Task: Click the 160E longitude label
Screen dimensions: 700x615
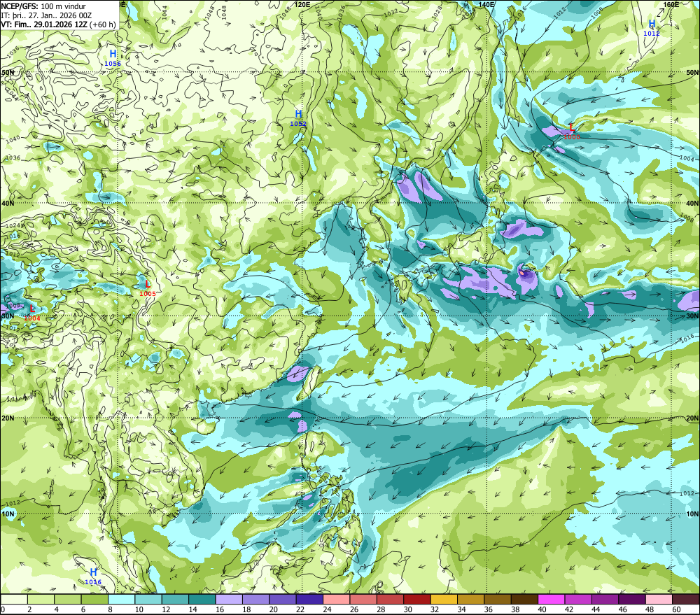Action: tap(671, 4)
